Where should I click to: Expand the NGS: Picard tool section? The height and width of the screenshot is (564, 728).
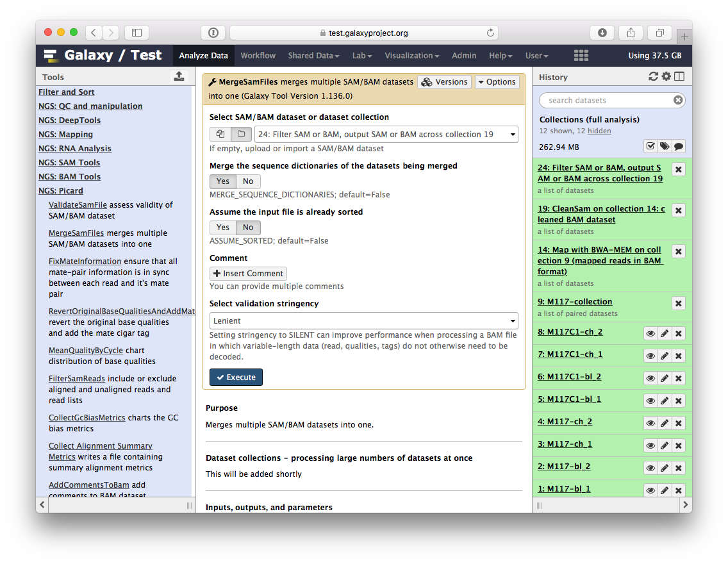pyautogui.click(x=61, y=190)
